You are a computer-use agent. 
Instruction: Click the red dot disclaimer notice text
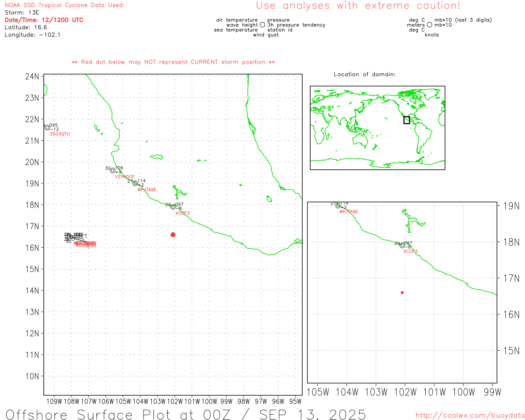coord(173,62)
